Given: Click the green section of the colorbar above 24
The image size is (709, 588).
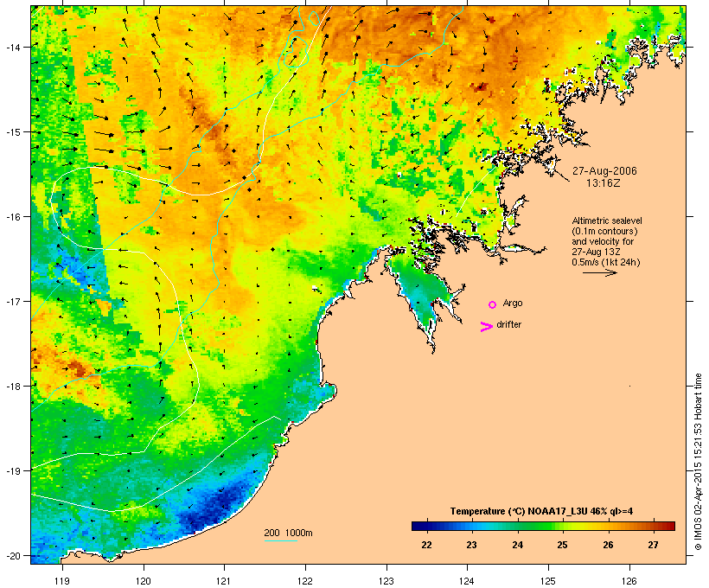Looking at the screenshot, I should [x=518, y=526].
